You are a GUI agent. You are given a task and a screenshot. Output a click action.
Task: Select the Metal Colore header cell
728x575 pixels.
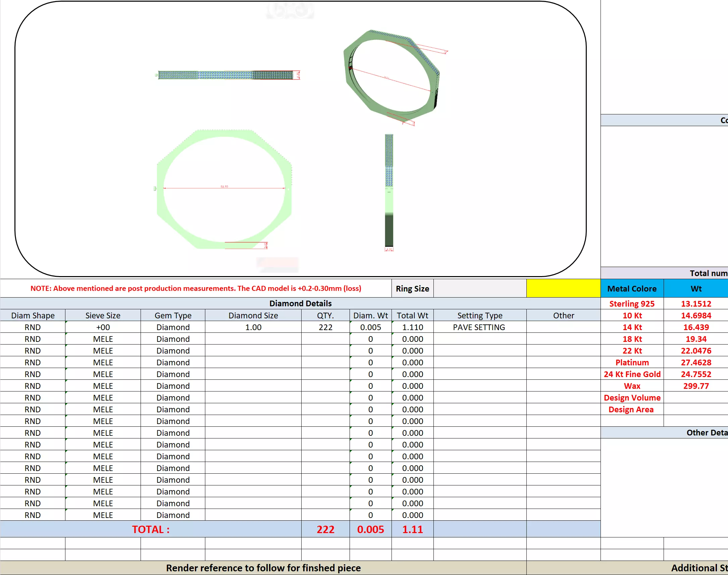(631, 289)
